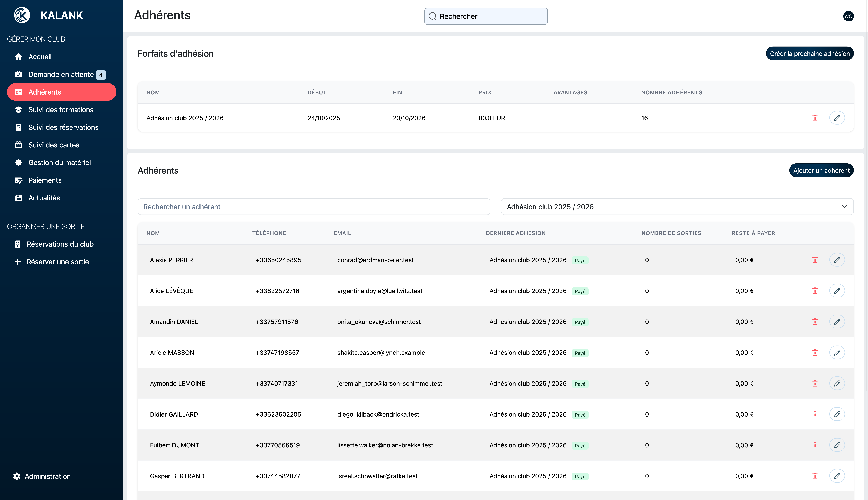This screenshot has width=868, height=500.
Task: Open Réservations du club
Action: [x=62, y=244]
